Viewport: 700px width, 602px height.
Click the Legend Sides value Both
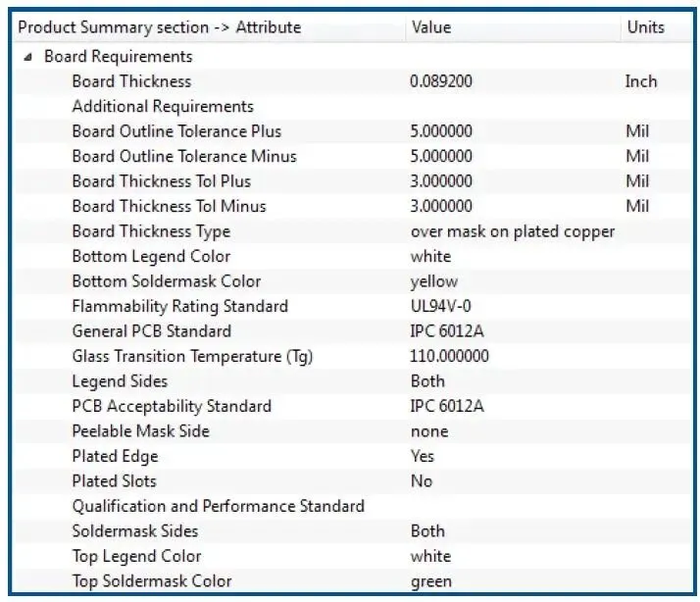coord(427,381)
